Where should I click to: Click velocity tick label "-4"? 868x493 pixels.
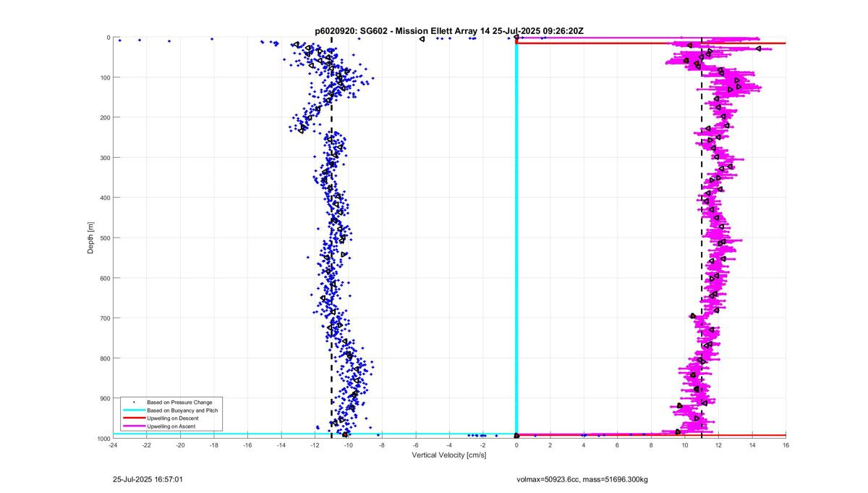(449, 444)
